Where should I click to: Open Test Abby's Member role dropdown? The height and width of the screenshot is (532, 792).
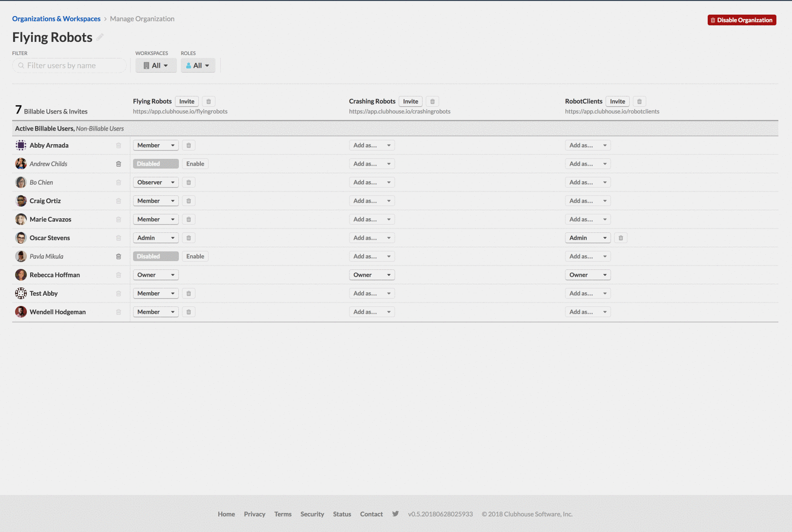click(x=156, y=293)
